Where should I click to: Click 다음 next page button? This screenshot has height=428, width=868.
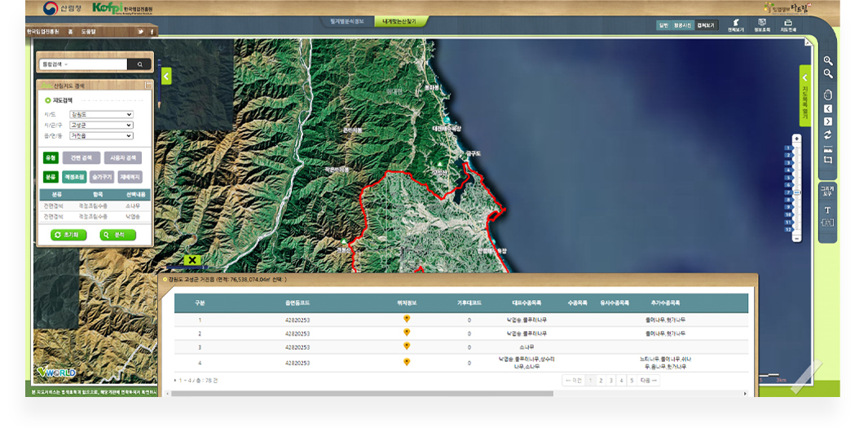click(x=649, y=381)
